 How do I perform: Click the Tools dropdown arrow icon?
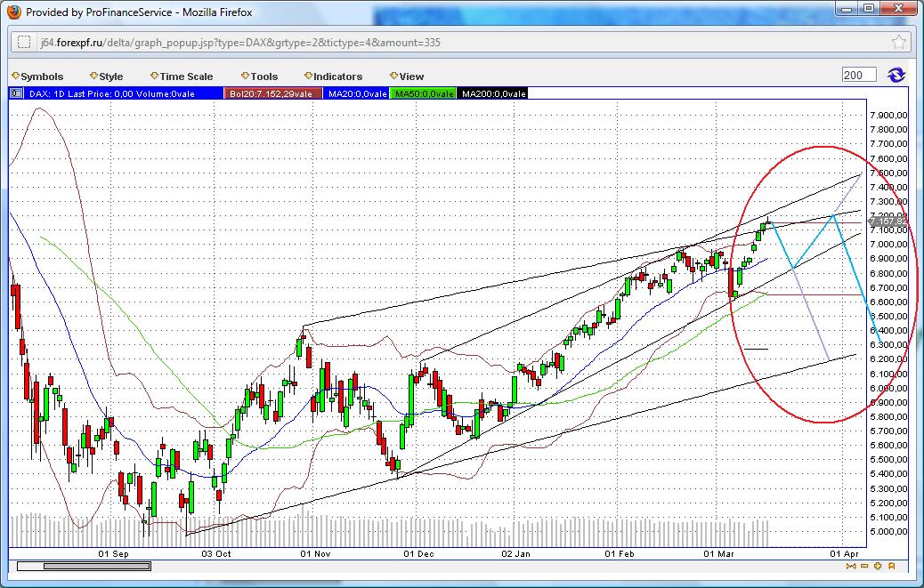245,76
